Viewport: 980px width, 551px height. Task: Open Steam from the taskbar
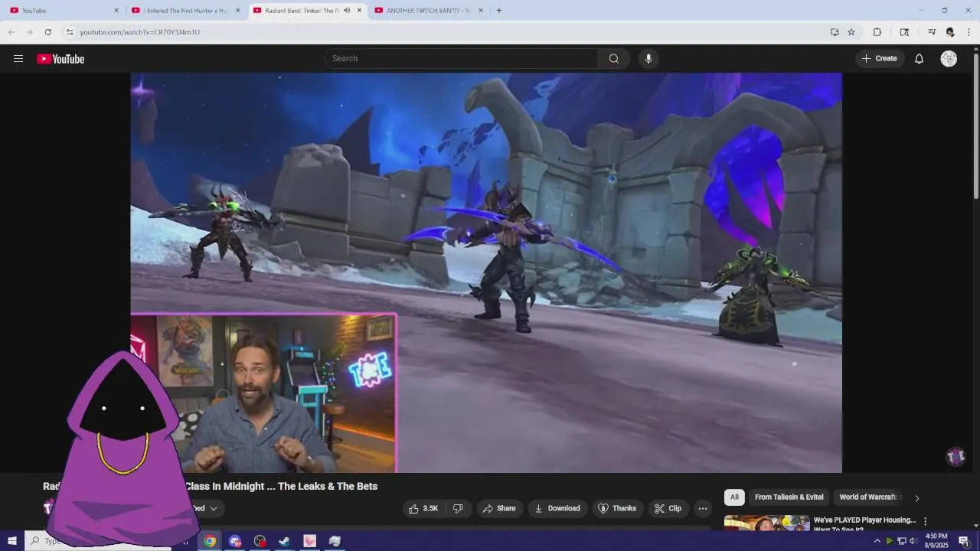click(284, 541)
